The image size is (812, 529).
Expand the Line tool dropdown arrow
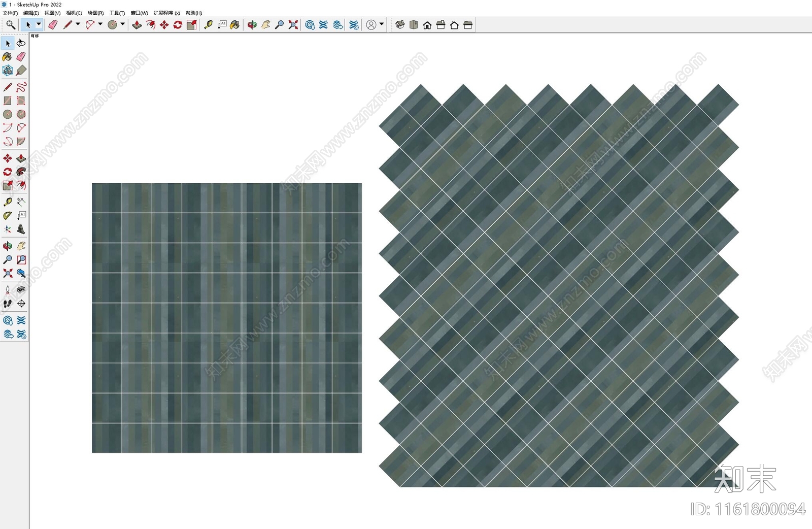78,24
